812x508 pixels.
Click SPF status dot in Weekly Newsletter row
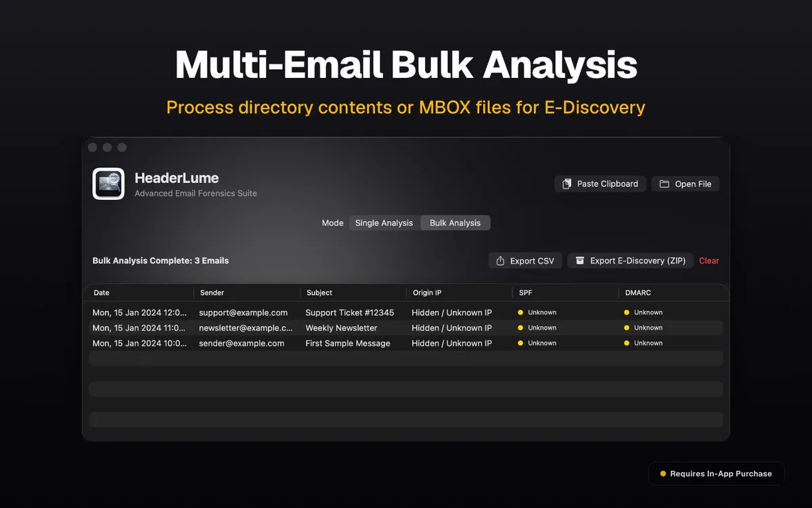[520, 328]
